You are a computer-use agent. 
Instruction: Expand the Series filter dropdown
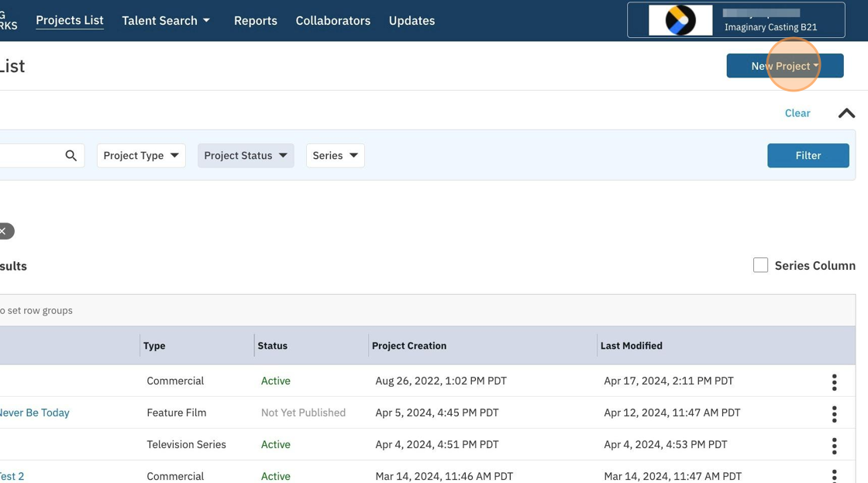coord(335,156)
